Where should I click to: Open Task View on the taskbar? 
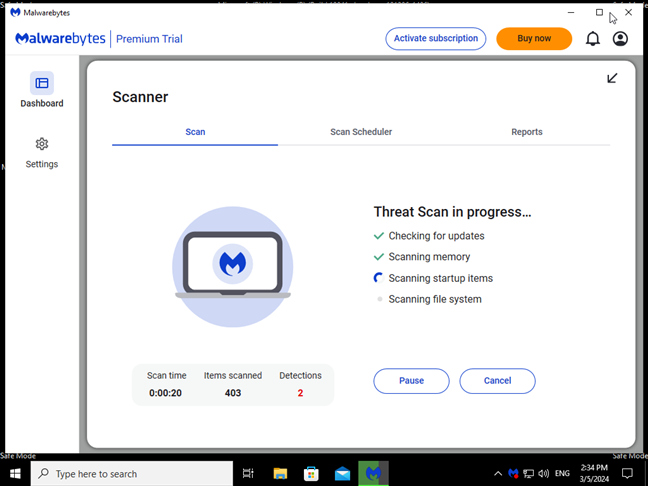point(248,474)
